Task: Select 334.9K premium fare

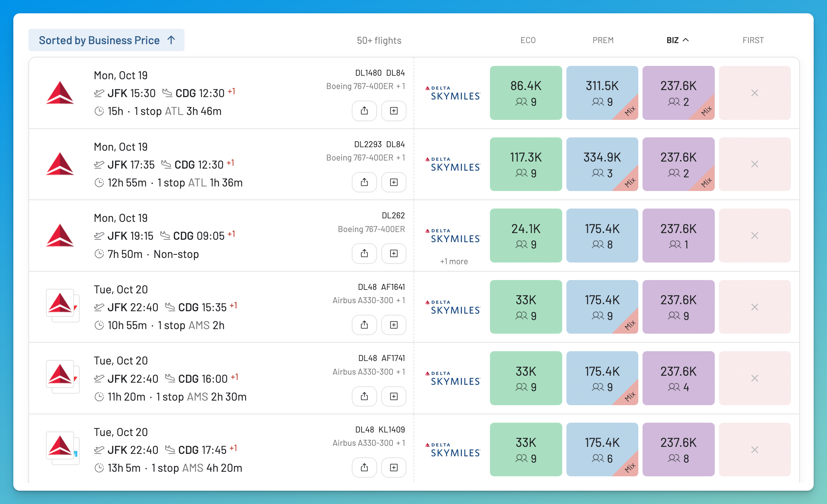Action: [602, 164]
